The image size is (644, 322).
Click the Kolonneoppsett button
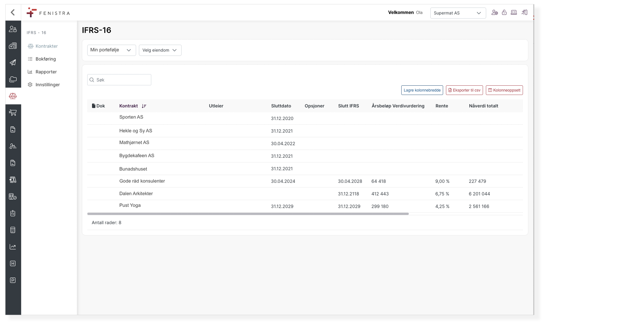tap(504, 90)
